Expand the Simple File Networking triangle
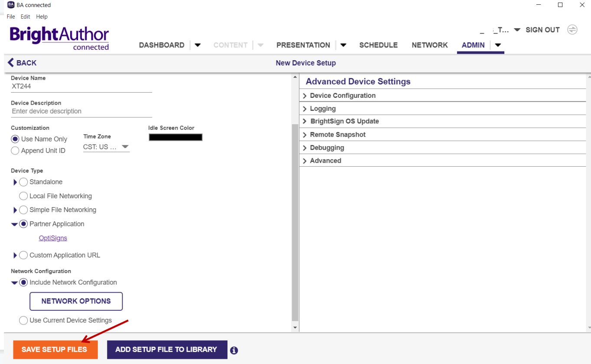This screenshot has width=591, height=364. (16, 210)
